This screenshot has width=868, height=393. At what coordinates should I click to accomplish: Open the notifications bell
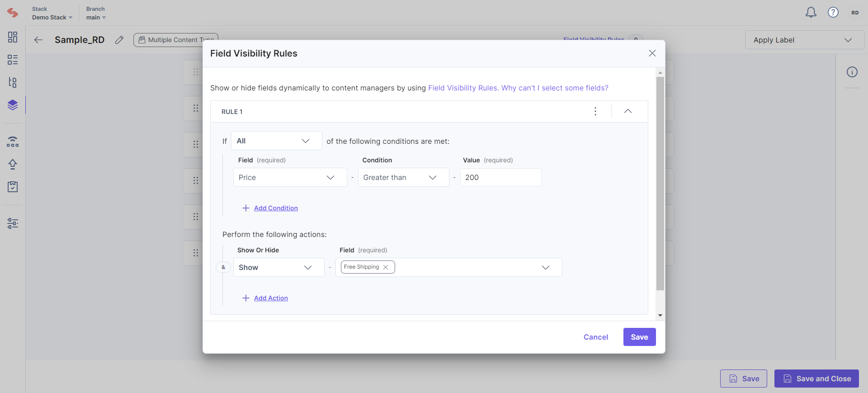coord(811,12)
